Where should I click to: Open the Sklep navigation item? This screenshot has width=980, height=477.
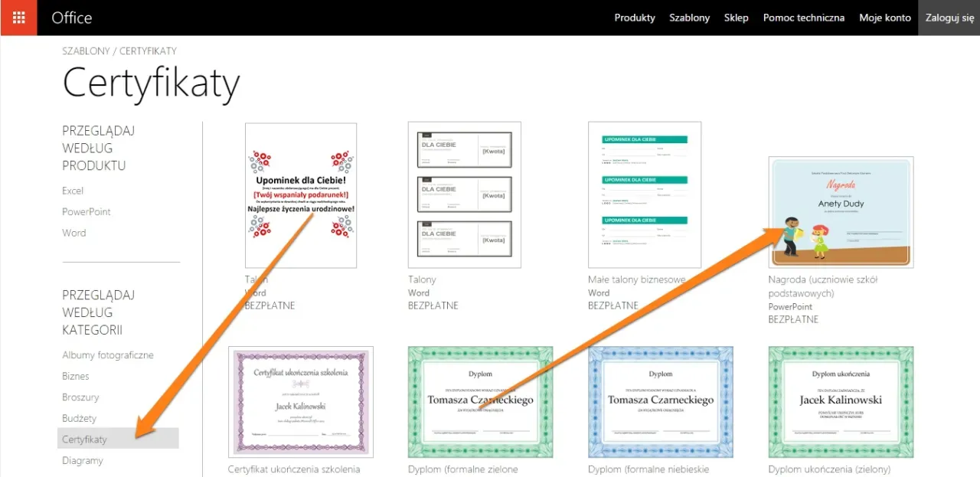737,18
